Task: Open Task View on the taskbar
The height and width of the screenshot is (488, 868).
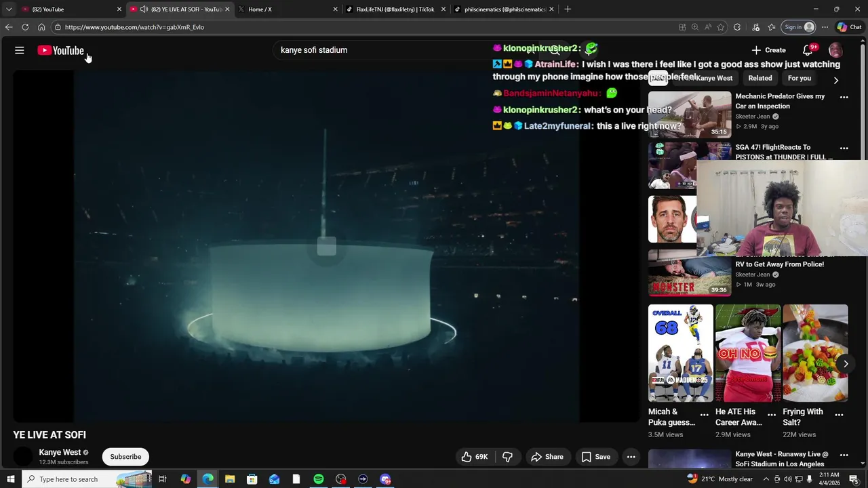Action: [163, 479]
